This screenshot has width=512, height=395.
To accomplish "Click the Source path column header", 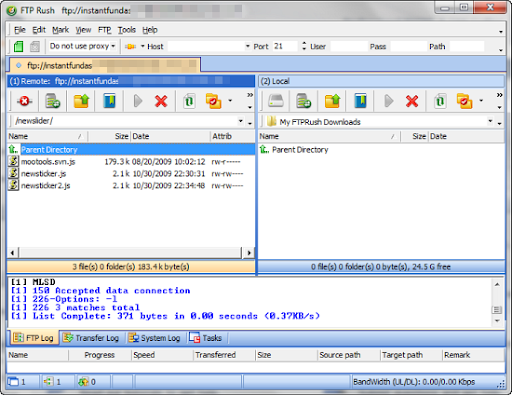I will 349,355.
